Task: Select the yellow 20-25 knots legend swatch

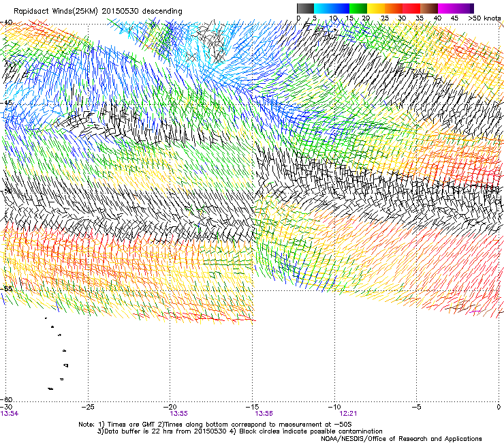Action: point(376,8)
